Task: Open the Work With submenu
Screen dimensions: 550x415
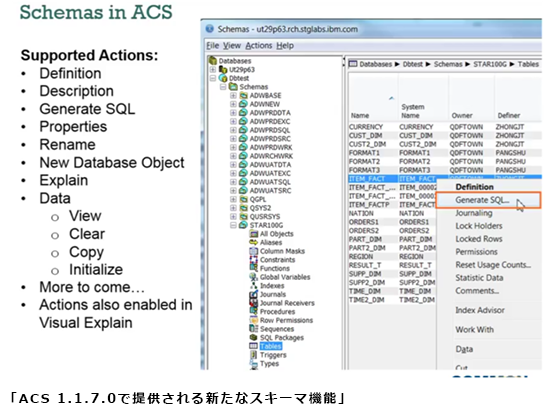Action: tap(474, 329)
